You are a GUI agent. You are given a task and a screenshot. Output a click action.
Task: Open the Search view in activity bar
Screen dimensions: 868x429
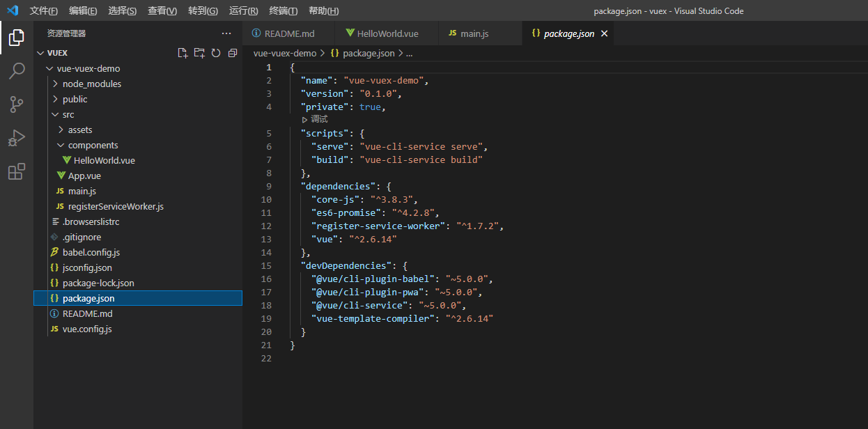tap(17, 71)
